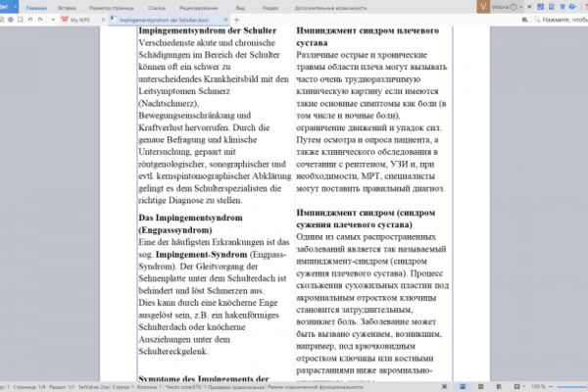Open the Victoria account dropdown
The image size is (588, 392).
point(521,7)
